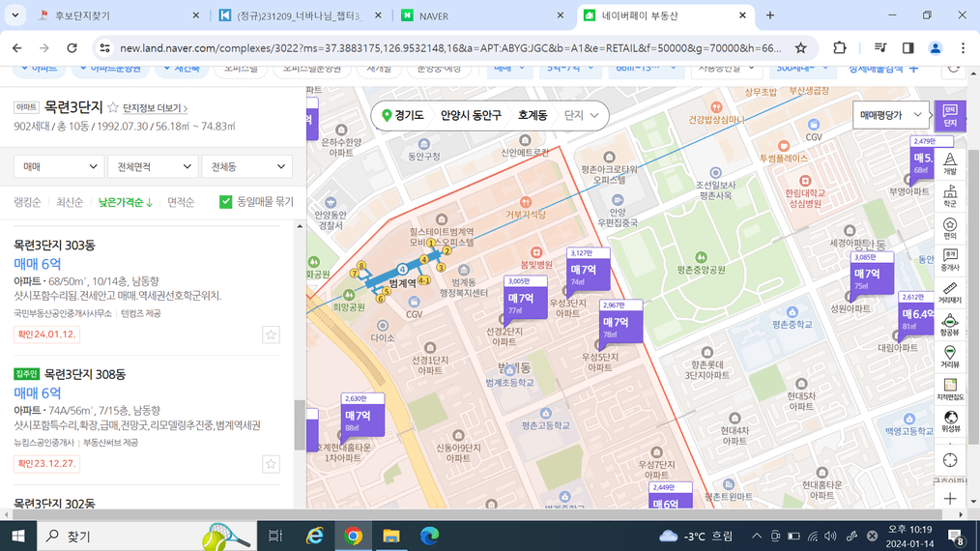
Task: Open the Chrome side panel
Action: coord(908,48)
